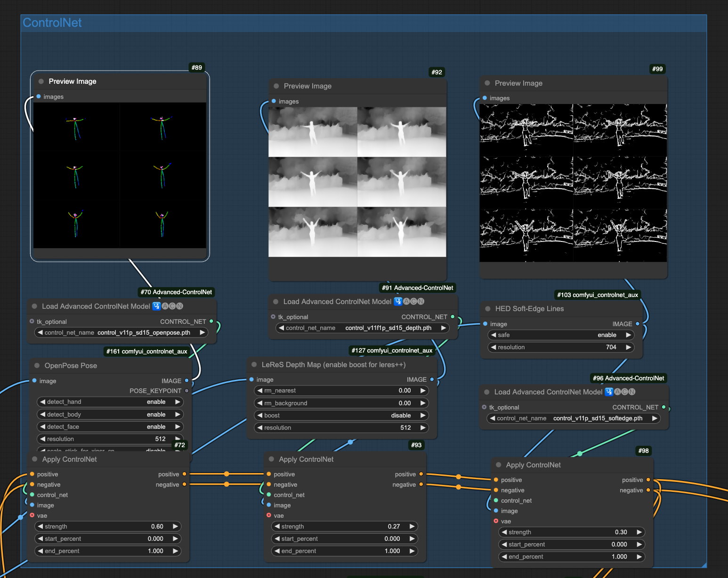Click the POSE_KEYPOINT output port on OpenPose Pose
Screen dimensions: 728x578
(186, 391)
